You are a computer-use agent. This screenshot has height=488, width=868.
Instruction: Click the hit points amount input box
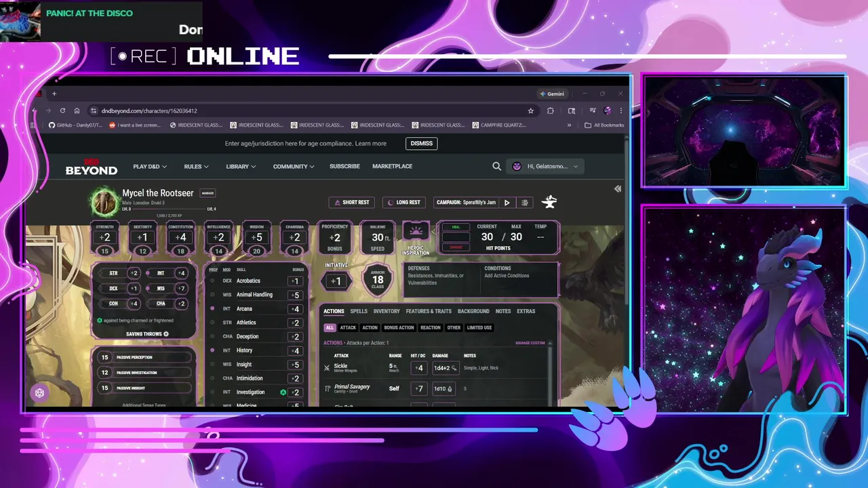(456, 237)
